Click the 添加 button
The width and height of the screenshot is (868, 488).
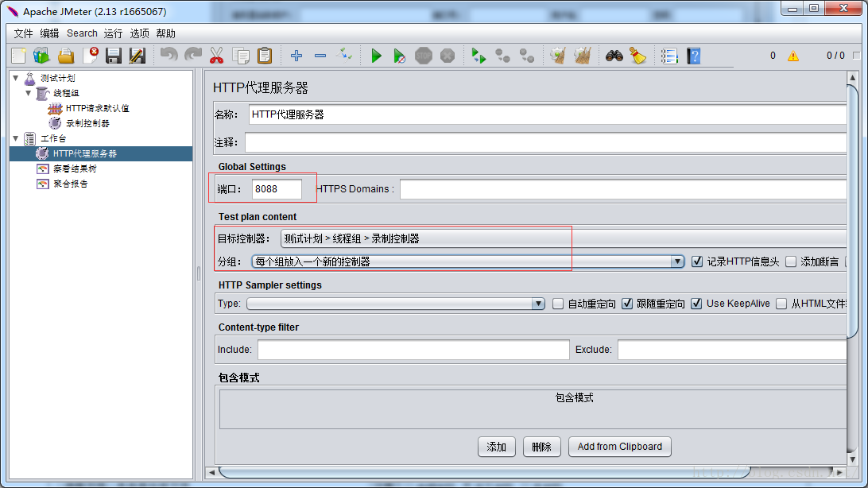(x=497, y=447)
